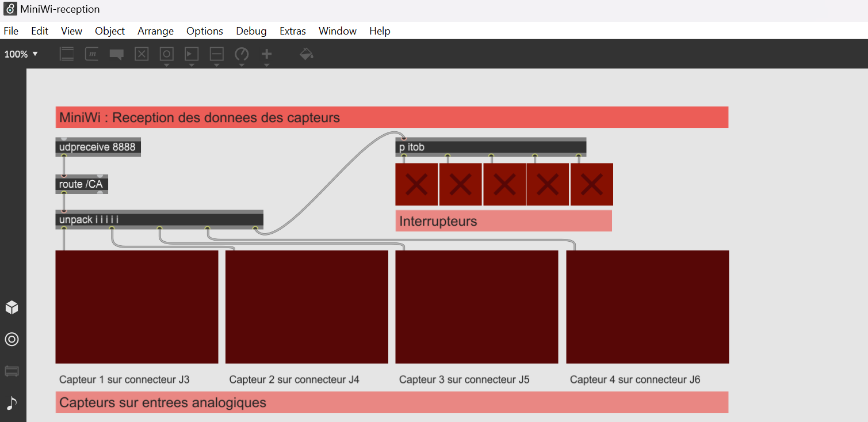
Task: Open the Options menu
Action: coord(205,31)
